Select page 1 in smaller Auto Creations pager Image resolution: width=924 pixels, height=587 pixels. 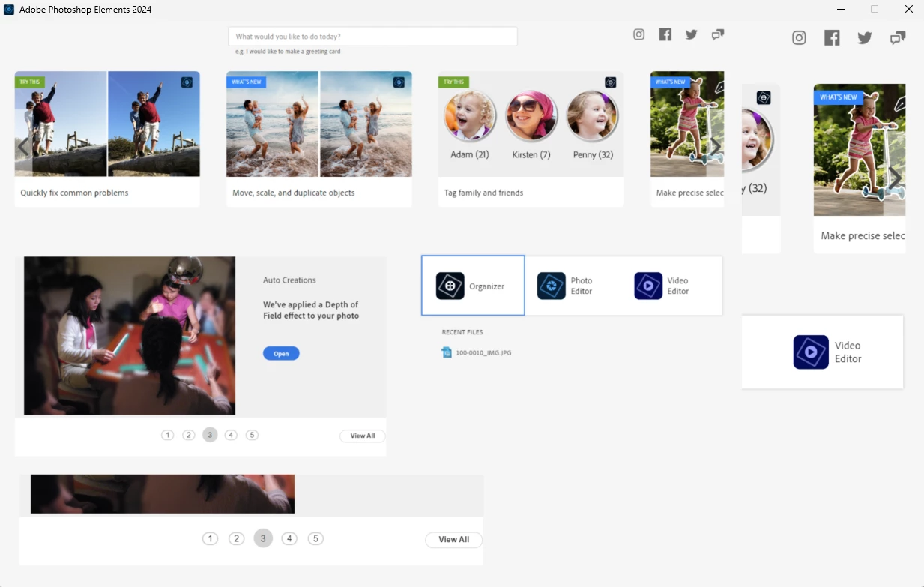click(x=168, y=435)
